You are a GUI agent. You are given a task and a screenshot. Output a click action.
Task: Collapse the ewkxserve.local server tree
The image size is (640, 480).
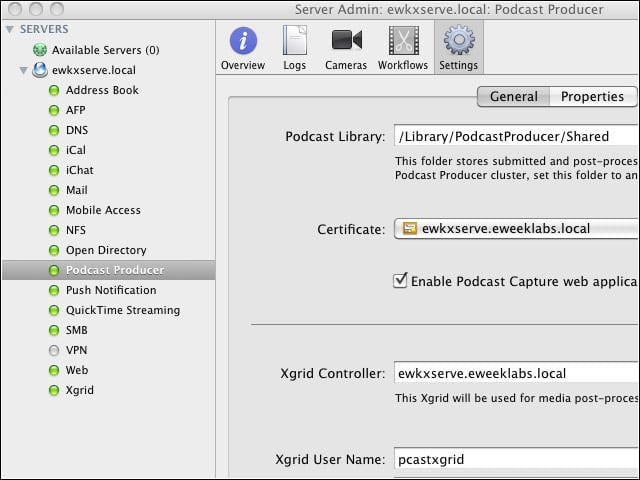point(24,70)
